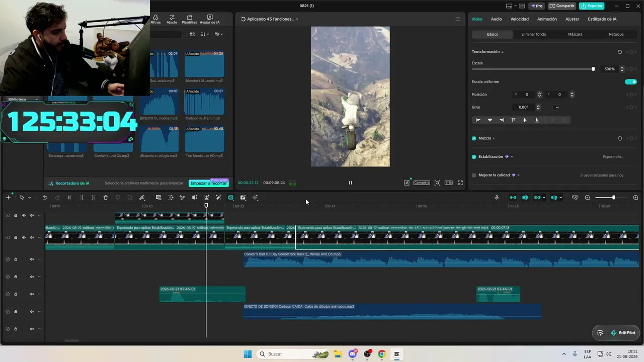Image resolution: width=644 pixels, height=362 pixels.
Task: Click the microphone record voiceover icon
Action: 497,198
